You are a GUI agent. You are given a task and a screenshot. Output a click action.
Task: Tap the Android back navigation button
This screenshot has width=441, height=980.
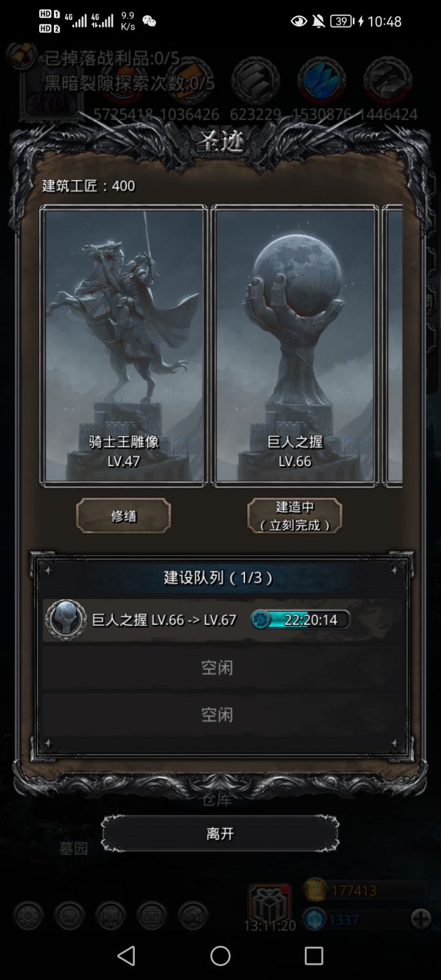pos(126,956)
